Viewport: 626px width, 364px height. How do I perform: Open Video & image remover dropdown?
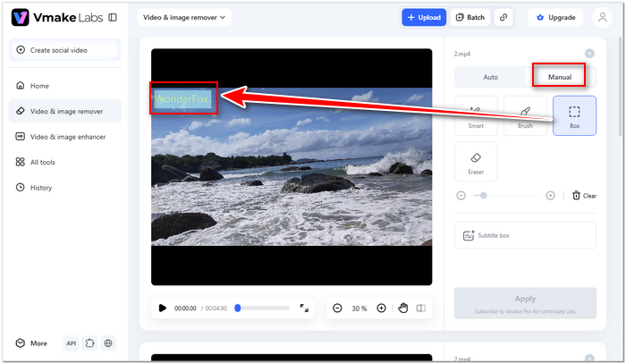click(184, 18)
